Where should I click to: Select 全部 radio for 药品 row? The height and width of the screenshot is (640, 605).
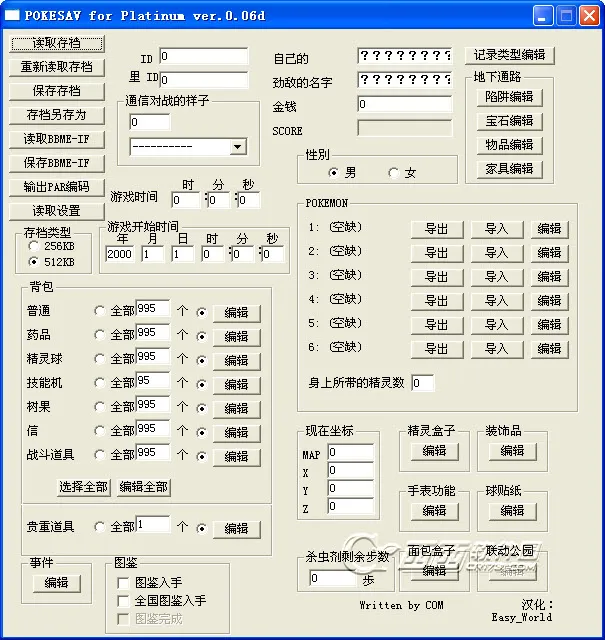[100, 335]
